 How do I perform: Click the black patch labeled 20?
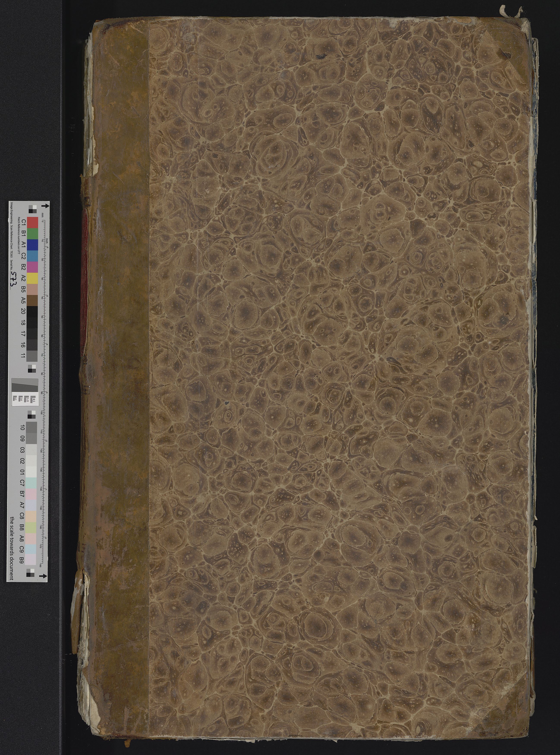(x=33, y=311)
